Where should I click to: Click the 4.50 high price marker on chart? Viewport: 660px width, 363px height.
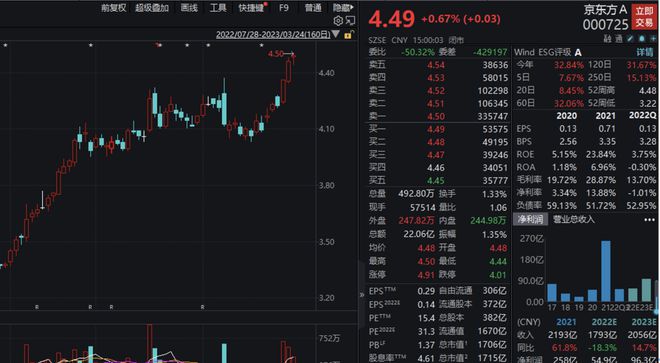(x=276, y=53)
